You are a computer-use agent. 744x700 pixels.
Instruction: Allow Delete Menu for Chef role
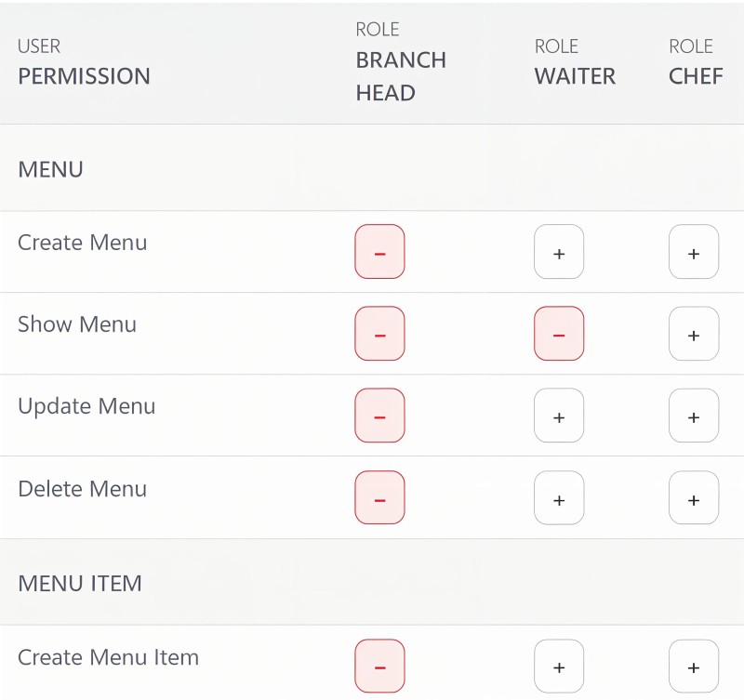coord(694,497)
